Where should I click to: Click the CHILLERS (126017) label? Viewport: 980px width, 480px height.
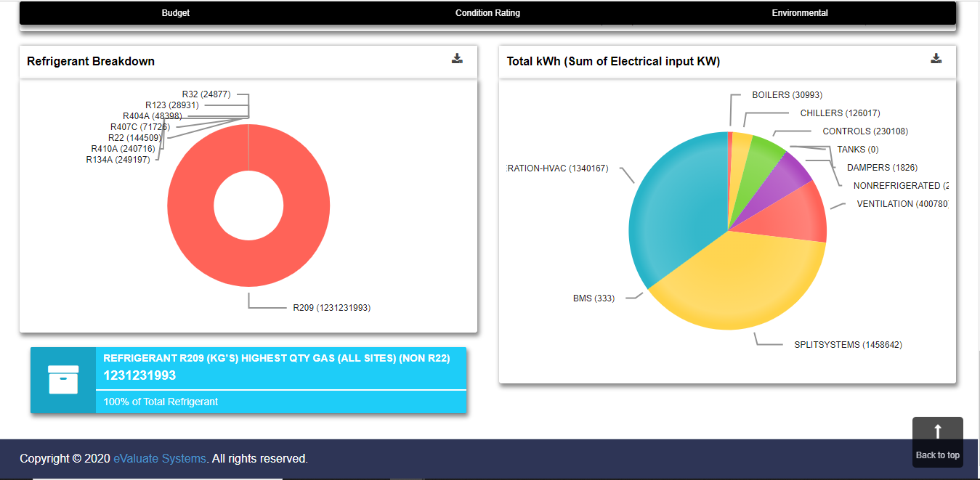pos(840,113)
